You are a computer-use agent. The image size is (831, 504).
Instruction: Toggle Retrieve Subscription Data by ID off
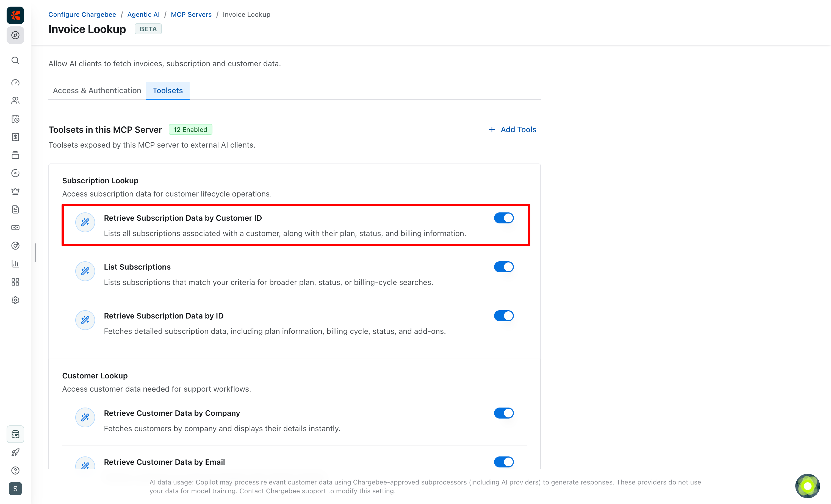coord(504,316)
